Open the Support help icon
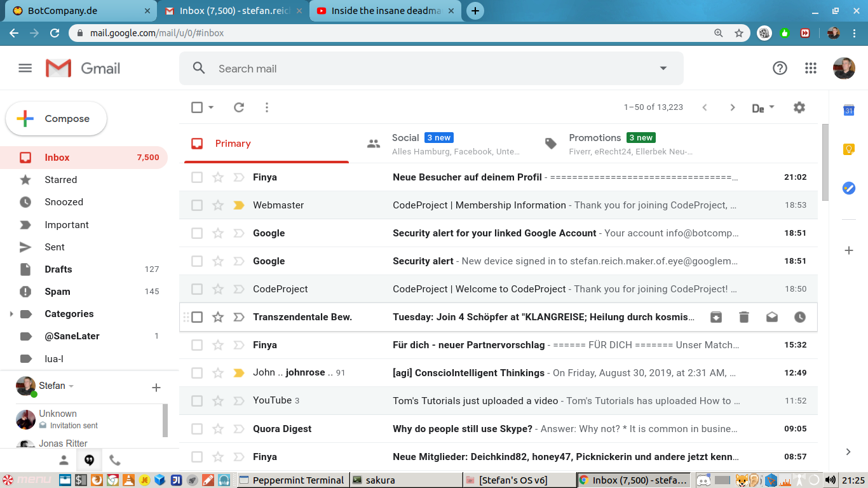Screen dimensions: 868x488 pos(780,69)
